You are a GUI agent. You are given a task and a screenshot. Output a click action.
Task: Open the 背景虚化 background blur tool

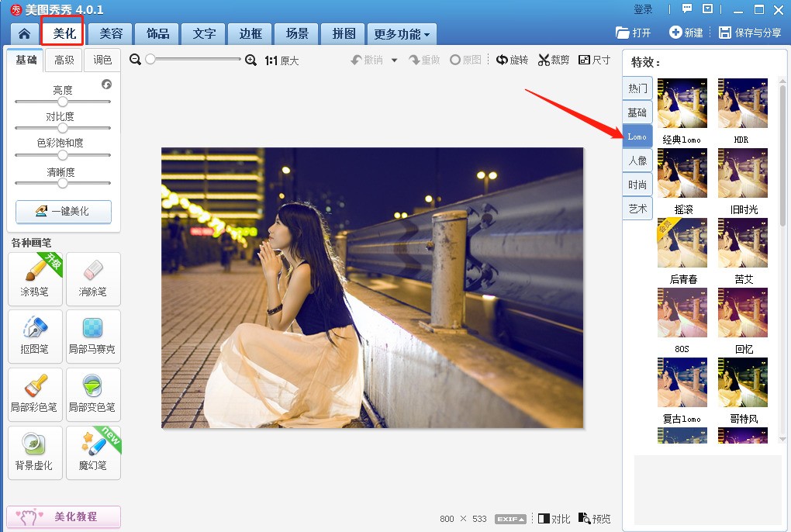point(35,451)
